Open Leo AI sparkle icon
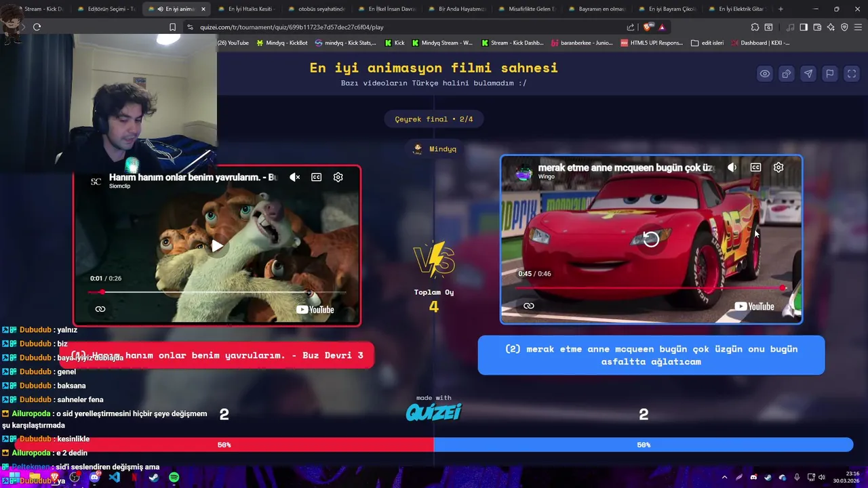The width and height of the screenshot is (868, 488). [x=831, y=27]
